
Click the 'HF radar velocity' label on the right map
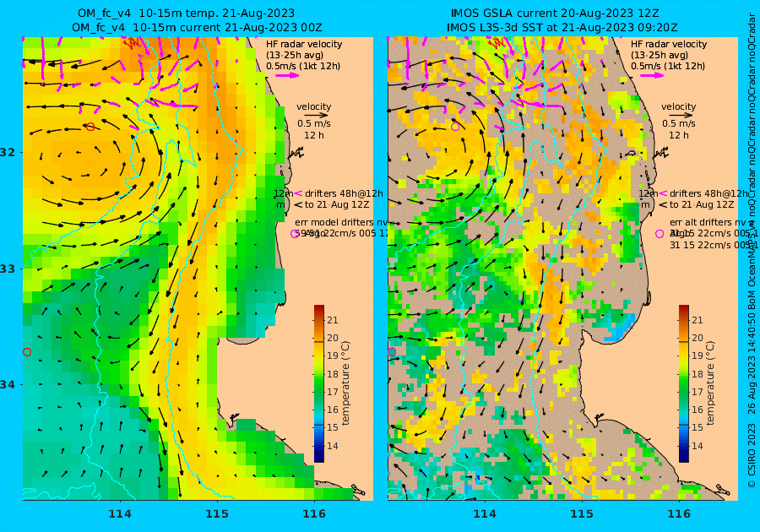(669, 44)
